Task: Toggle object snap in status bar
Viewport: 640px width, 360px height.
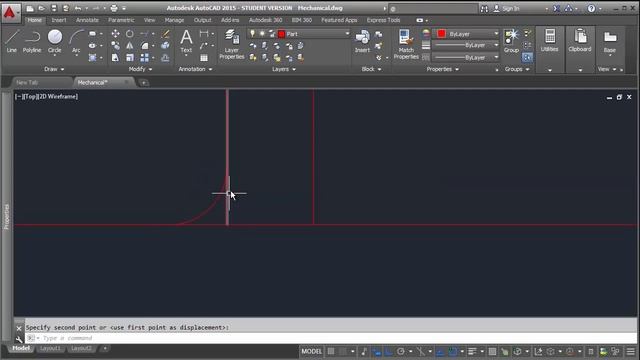Action: pyautogui.click(x=453, y=351)
